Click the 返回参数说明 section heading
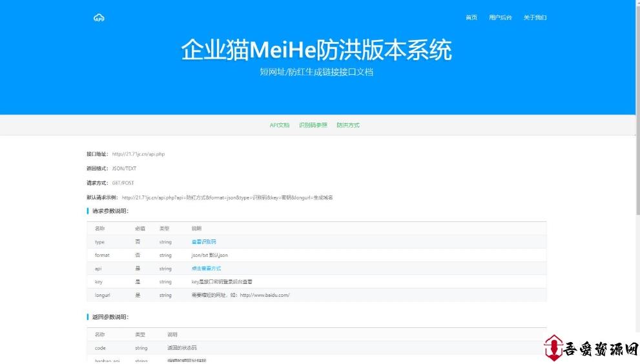This screenshot has height=364, width=640. [x=110, y=317]
